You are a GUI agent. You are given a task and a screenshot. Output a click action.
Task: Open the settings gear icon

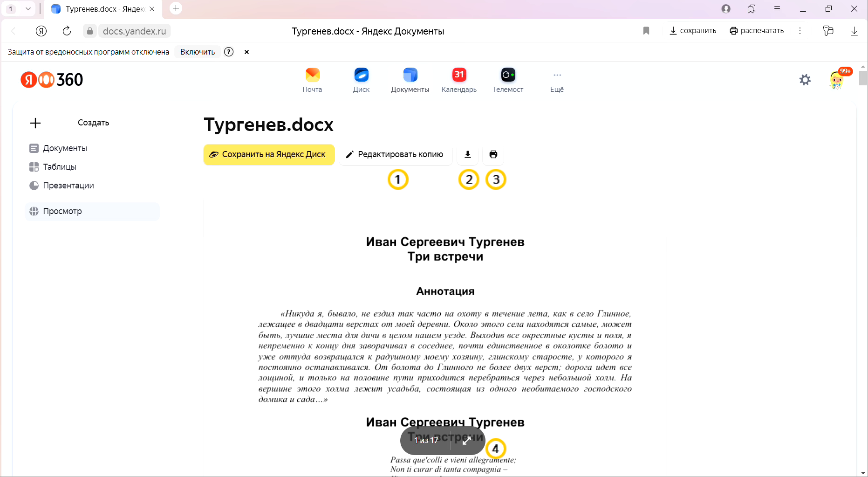pos(805,80)
